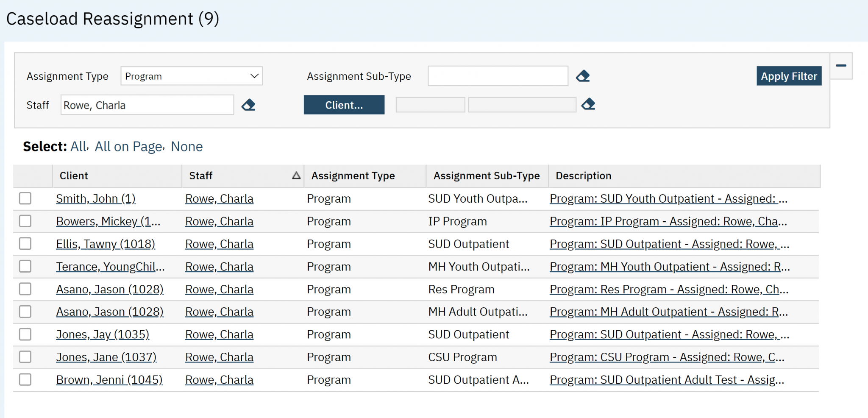Clear the Assignment Sub-Type using the eraser icon
This screenshot has height=418, width=868.
[583, 75]
